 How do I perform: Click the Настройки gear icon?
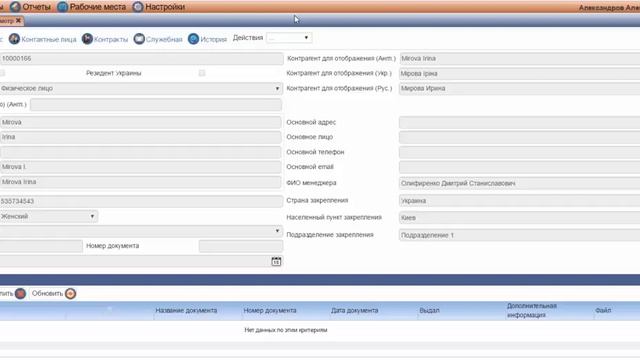(x=138, y=7)
